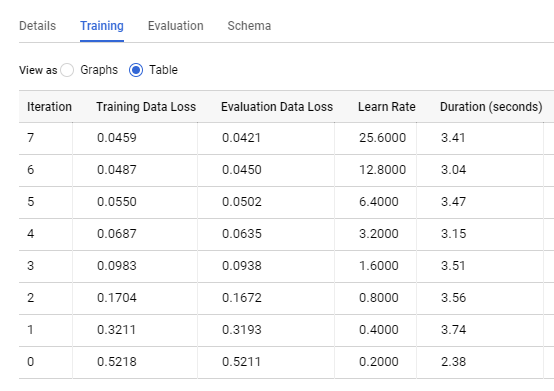This screenshot has height=391, width=554.
Task: Click training loss value 0.0459
Action: (x=117, y=137)
